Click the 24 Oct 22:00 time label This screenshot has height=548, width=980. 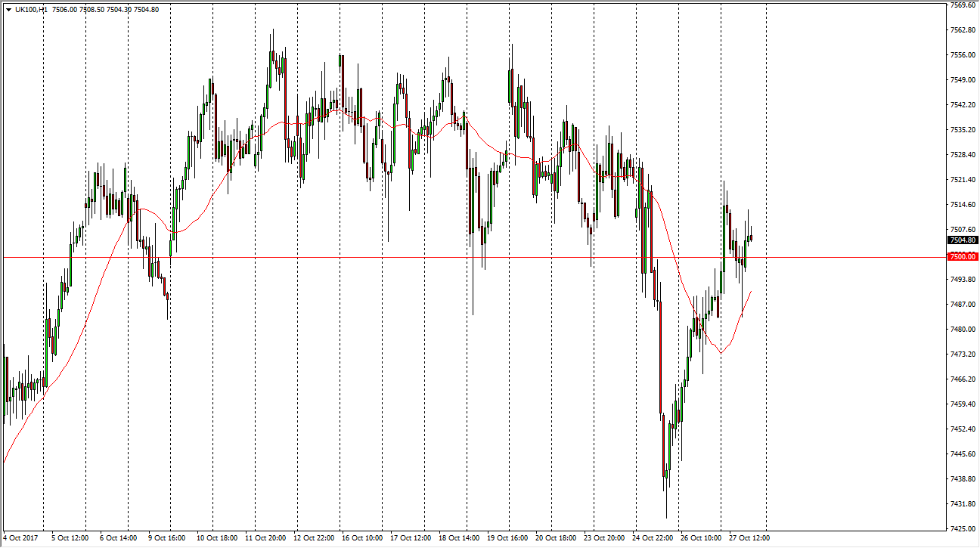pyautogui.click(x=653, y=538)
